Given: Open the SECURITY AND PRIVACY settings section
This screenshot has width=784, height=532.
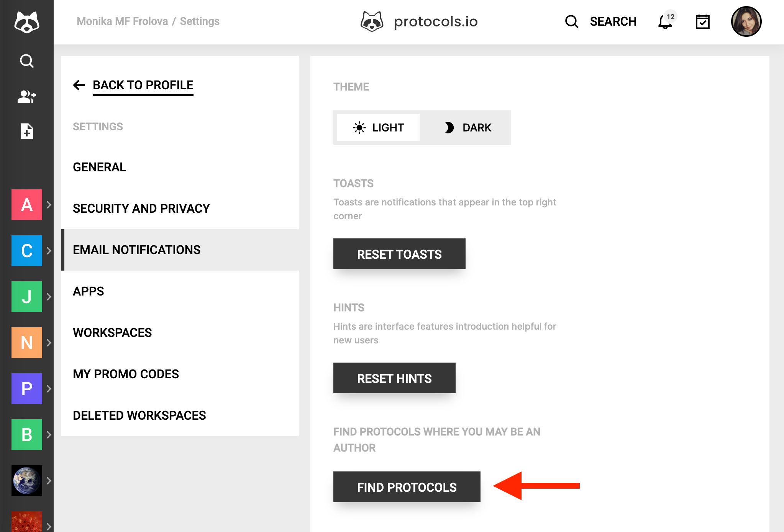Looking at the screenshot, I should coord(141,208).
